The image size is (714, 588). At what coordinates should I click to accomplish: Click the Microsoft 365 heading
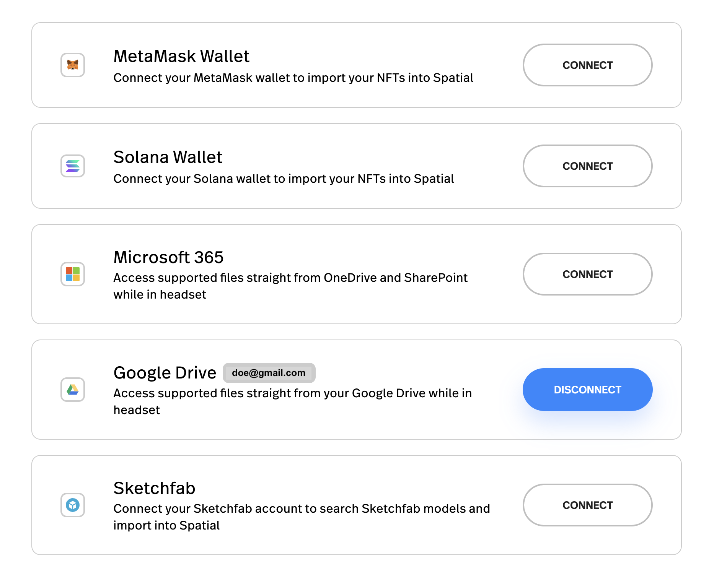click(168, 257)
